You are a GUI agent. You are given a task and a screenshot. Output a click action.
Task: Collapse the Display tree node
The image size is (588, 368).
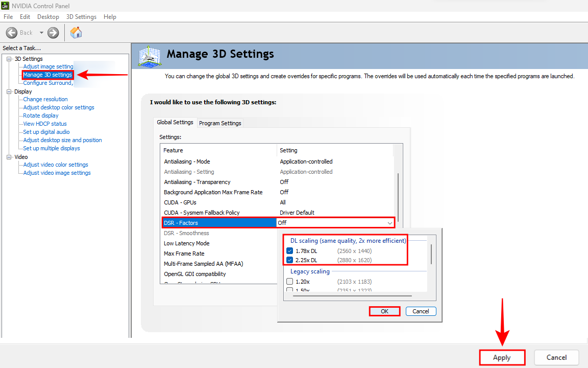(x=9, y=91)
